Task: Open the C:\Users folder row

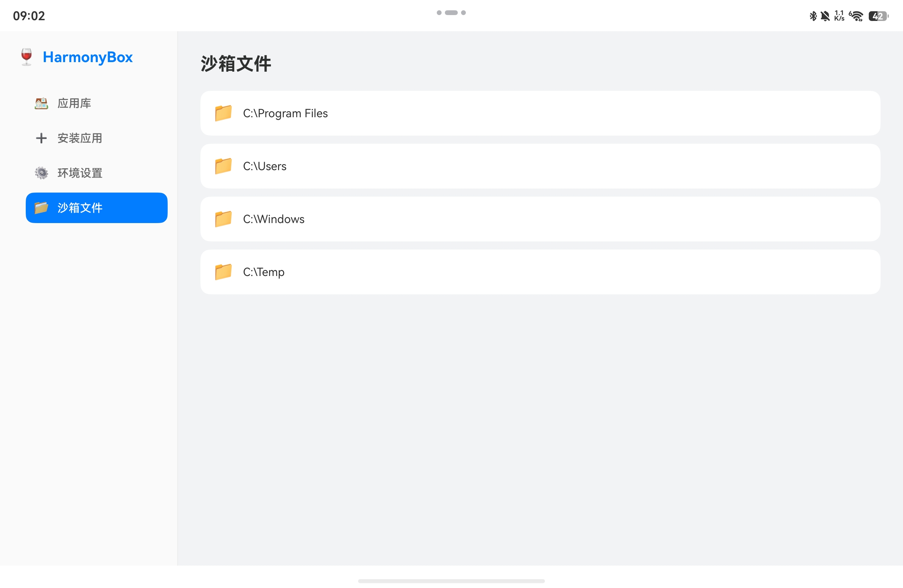Action: point(540,166)
